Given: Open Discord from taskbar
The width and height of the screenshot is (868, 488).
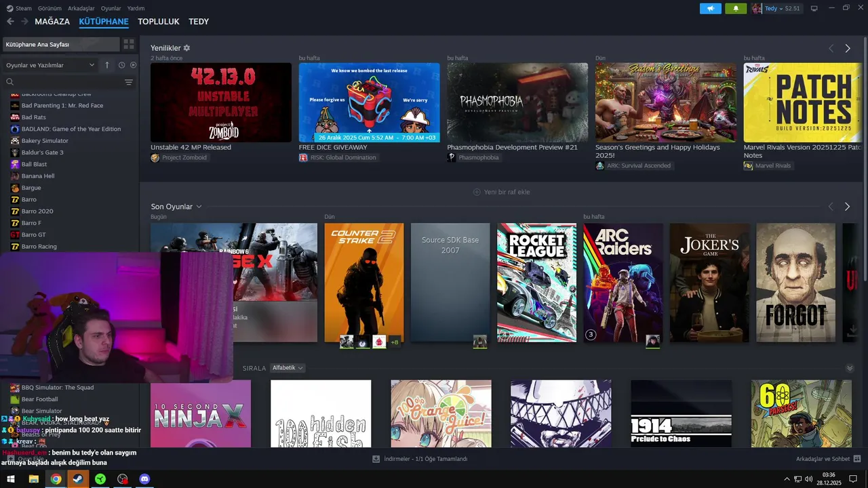Looking at the screenshot, I should pos(144,479).
